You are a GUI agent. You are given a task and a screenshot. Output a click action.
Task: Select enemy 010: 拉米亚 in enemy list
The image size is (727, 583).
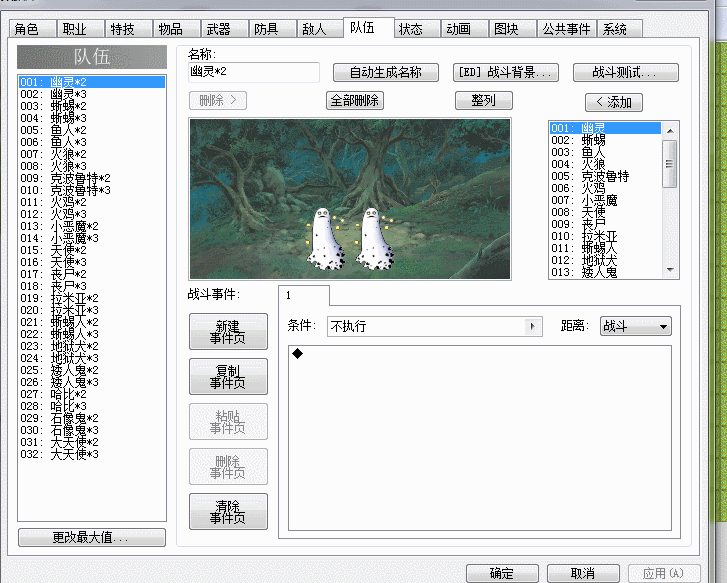click(605, 236)
